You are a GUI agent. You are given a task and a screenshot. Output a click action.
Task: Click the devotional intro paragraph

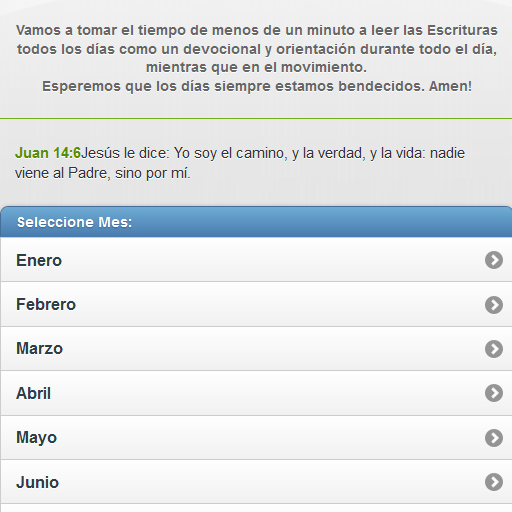pos(257,58)
